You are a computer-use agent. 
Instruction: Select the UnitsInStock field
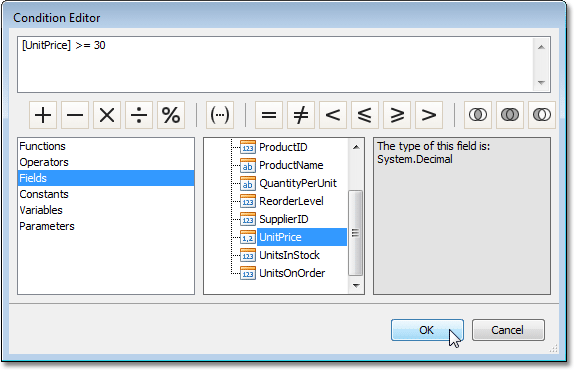pyautogui.click(x=289, y=255)
